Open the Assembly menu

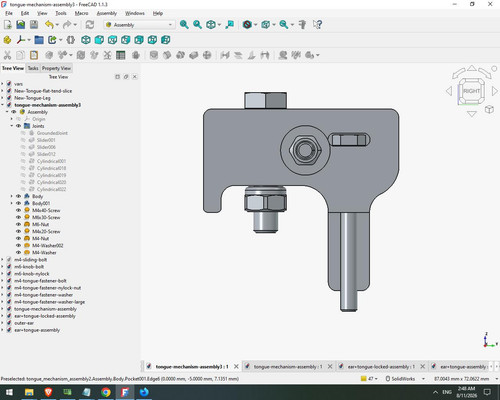click(107, 13)
